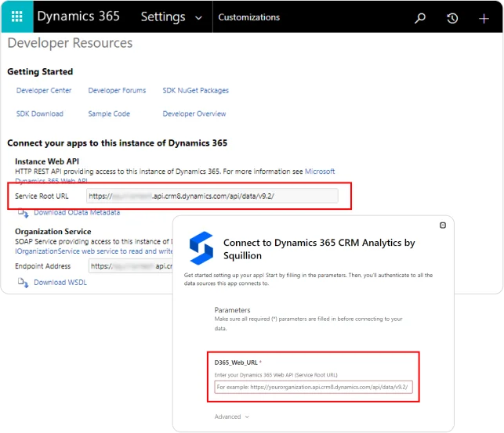Viewport: 504px width, 433px height.
Task: Click the Getting Started heading
Action: (40, 71)
